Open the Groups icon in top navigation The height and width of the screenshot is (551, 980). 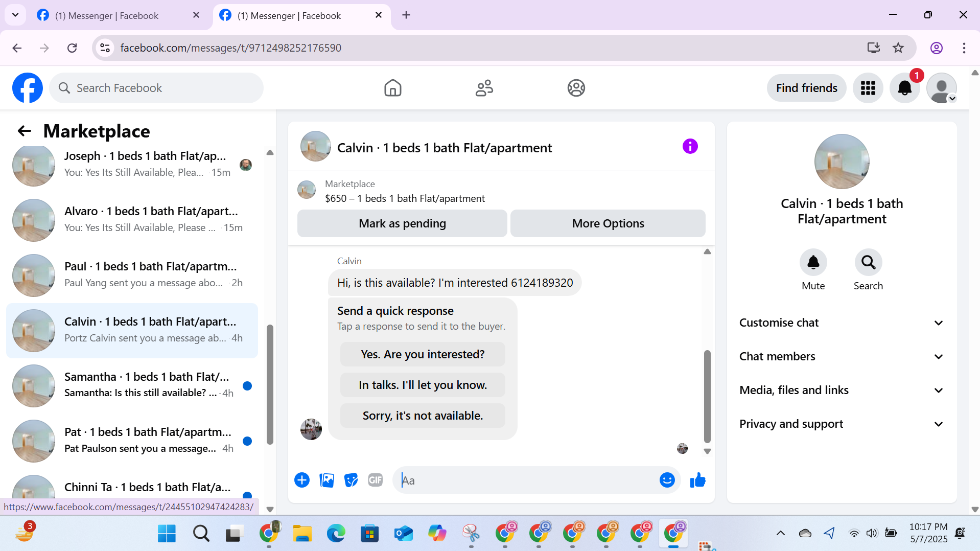(576, 88)
